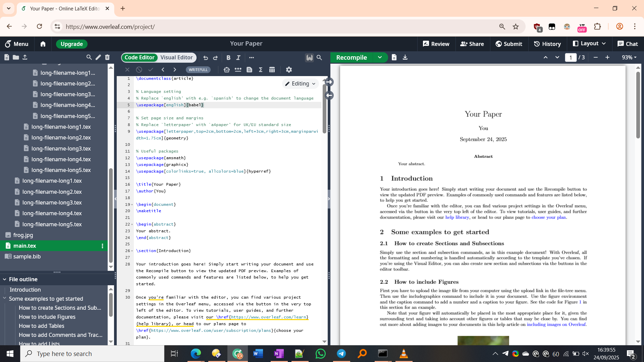
Task: Open logs and output files
Action: [394, 57]
